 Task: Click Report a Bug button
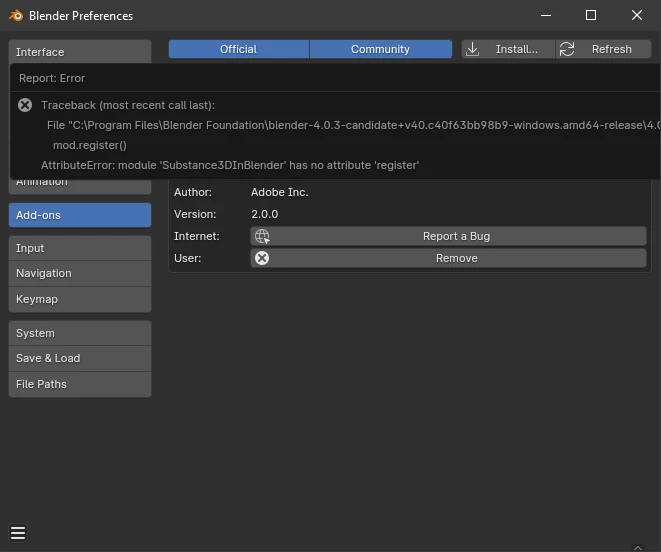pos(448,236)
